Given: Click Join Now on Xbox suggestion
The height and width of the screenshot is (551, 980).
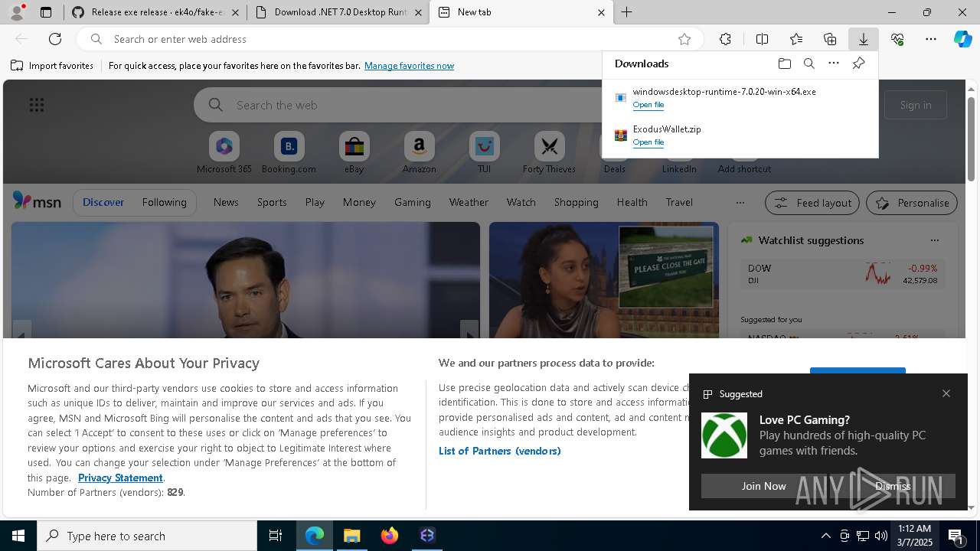Looking at the screenshot, I should (x=763, y=486).
